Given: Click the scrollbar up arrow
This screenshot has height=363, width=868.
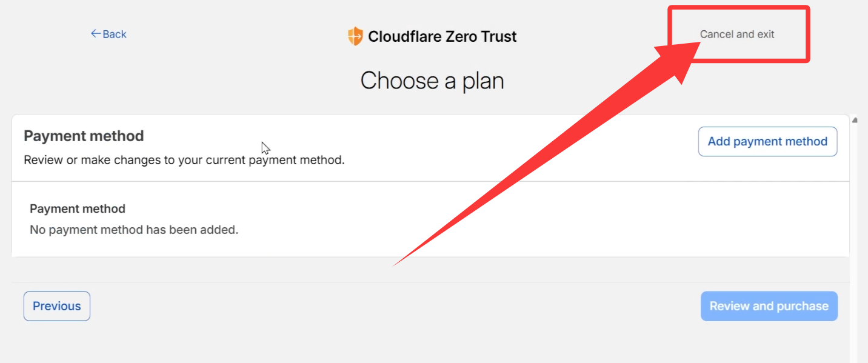Looking at the screenshot, I should coord(855,120).
